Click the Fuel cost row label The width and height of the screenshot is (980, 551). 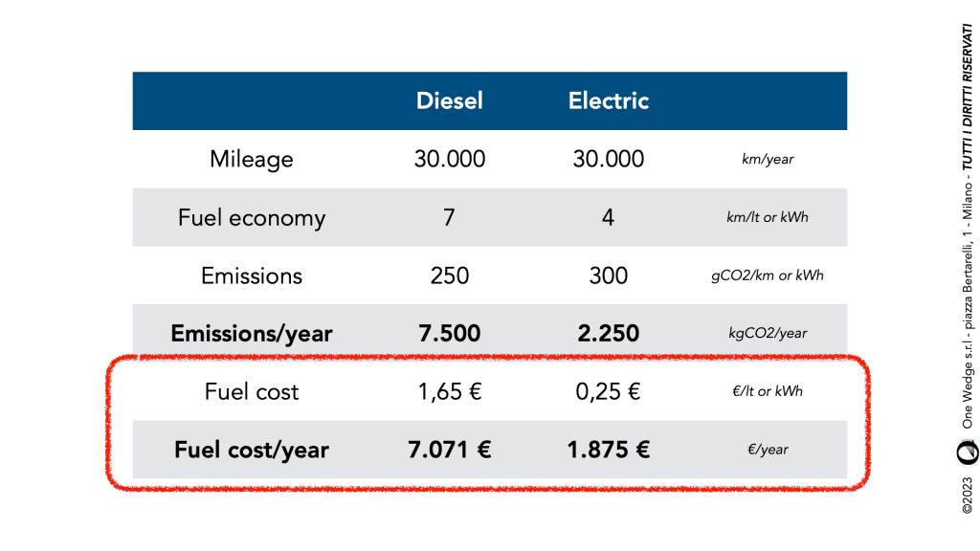(x=252, y=392)
